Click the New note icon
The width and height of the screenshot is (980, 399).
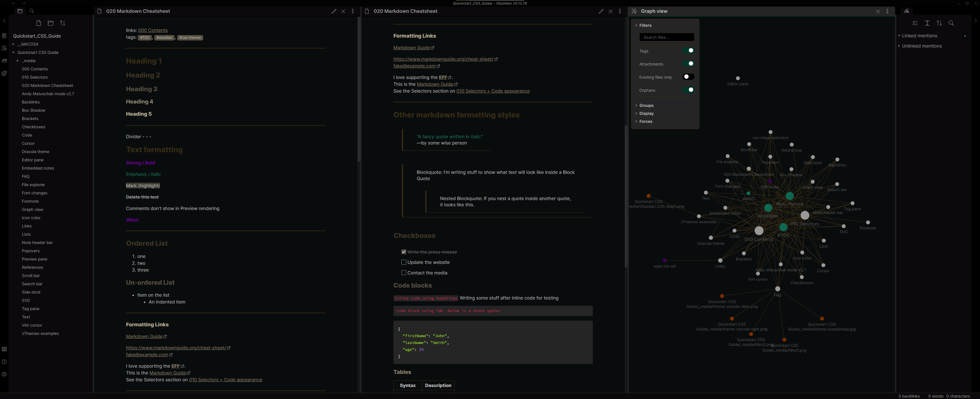[38, 23]
